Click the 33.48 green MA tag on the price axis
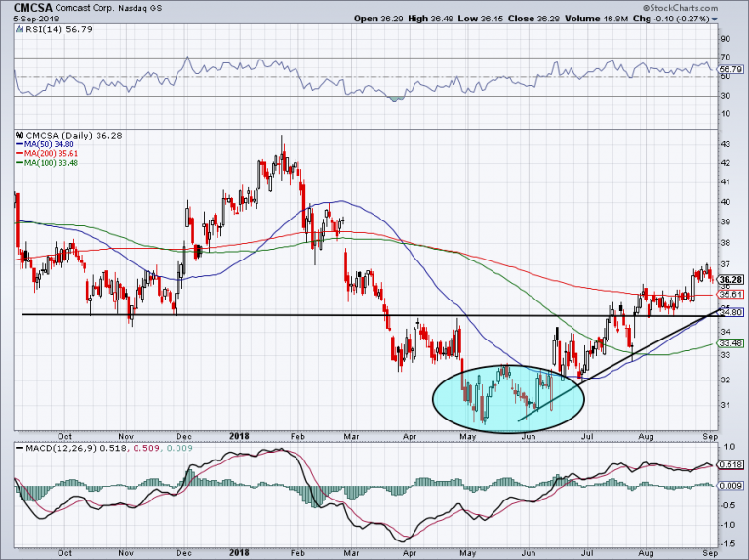The height and width of the screenshot is (560, 749). 730,343
